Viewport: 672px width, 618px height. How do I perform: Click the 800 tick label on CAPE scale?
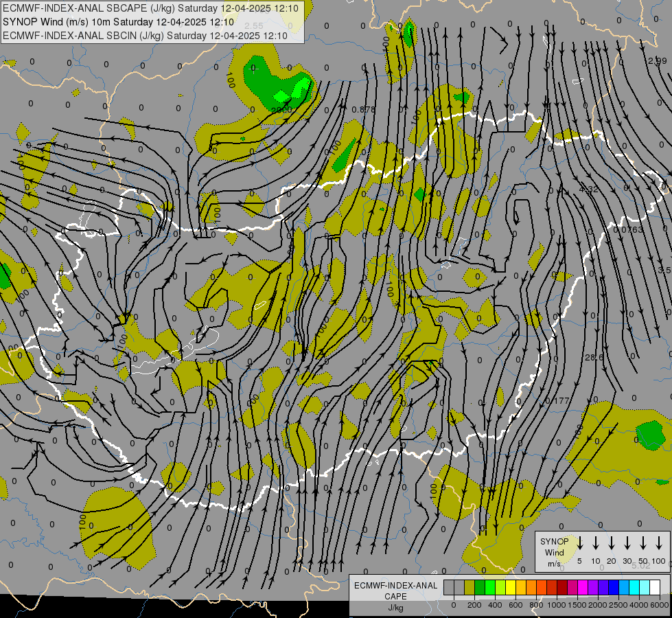(536, 605)
